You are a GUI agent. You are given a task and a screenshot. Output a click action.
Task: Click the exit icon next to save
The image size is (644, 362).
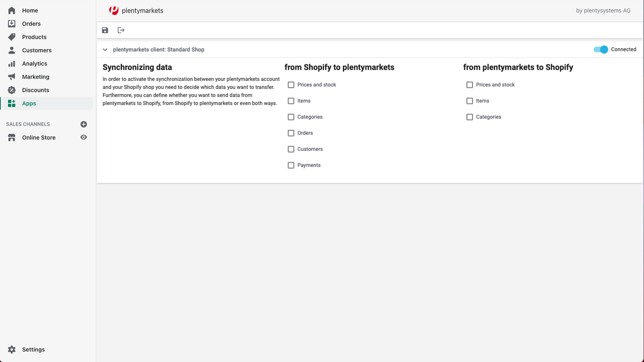pyautogui.click(x=121, y=30)
